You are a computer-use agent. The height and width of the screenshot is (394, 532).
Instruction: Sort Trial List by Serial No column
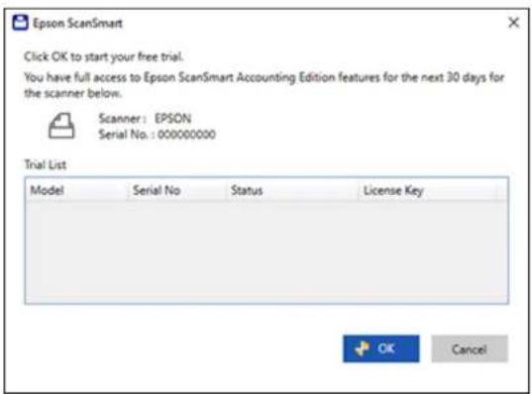(177, 190)
